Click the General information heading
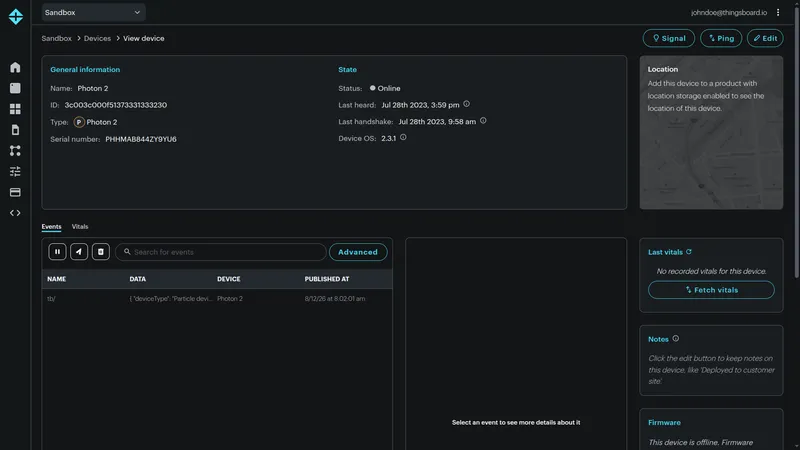This screenshot has width=800, height=450. (85, 69)
